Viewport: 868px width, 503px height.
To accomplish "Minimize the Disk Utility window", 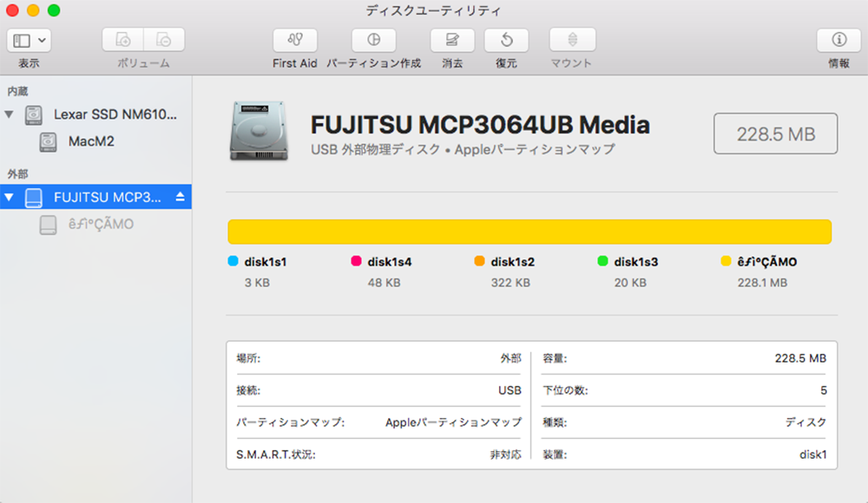I will pyautogui.click(x=33, y=10).
